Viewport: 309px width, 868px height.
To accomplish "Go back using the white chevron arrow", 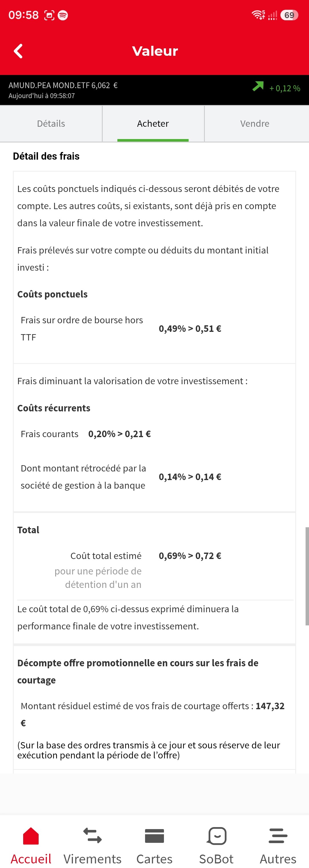I will (18, 51).
